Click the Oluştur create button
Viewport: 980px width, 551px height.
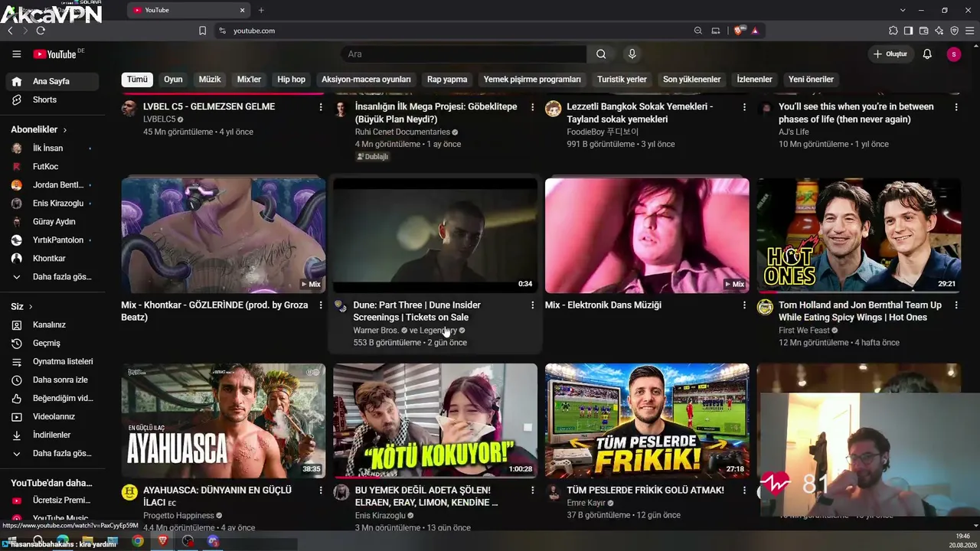coord(890,54)
